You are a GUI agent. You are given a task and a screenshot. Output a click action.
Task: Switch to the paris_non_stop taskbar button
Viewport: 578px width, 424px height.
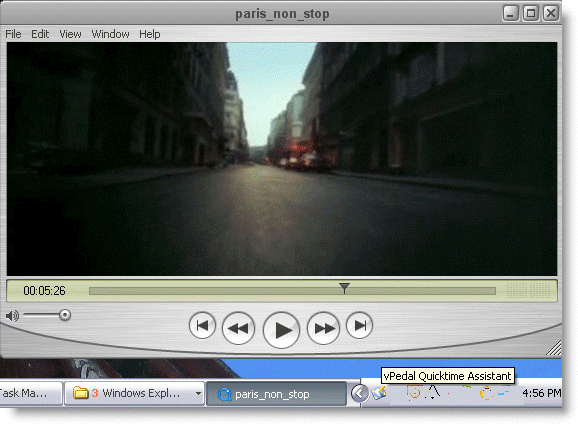pos(276,394)
